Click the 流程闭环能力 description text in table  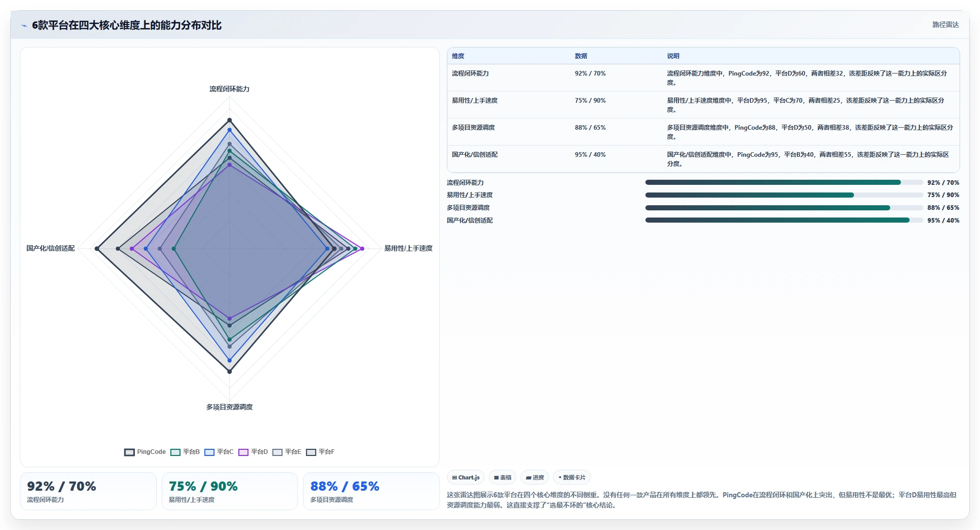coord(807,78)
